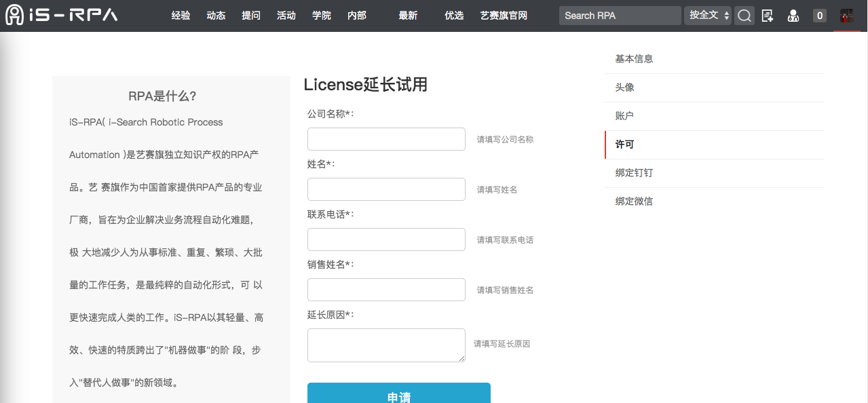Click the 延长原因 text area
The width and height of the screenshot is (868, 403).
click(386, 345)
